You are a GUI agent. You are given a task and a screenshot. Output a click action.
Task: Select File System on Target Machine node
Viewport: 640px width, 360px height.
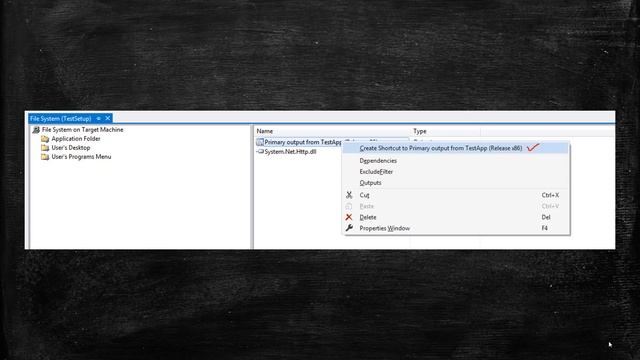(82, 129)
